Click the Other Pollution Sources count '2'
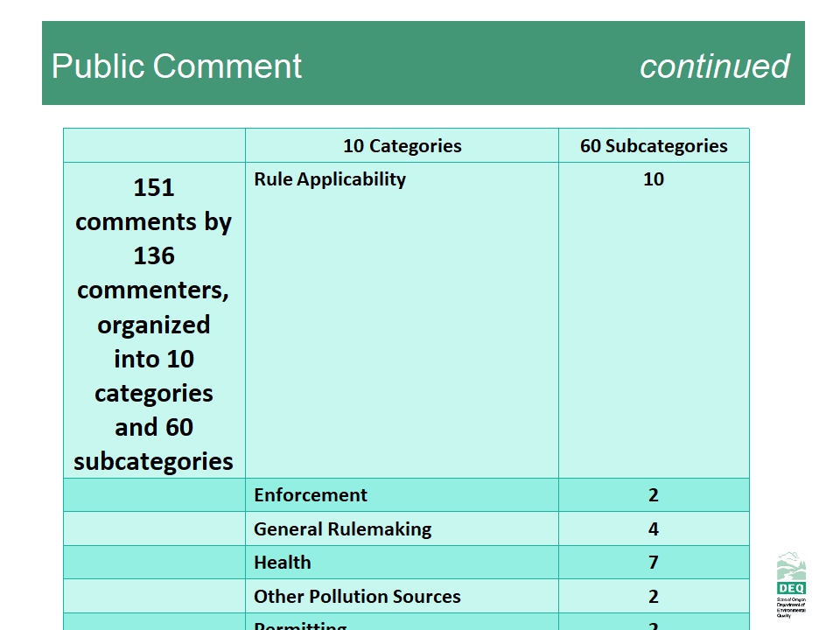Viewport: 840px width, 630px height. [654, 597]
